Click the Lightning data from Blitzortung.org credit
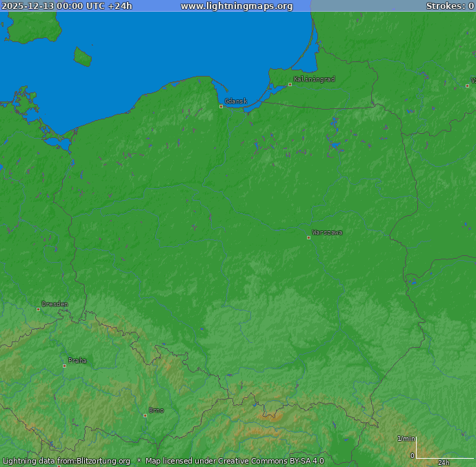Image resolution: width=476 pixels, height=467 pixels. click(66, 461)
